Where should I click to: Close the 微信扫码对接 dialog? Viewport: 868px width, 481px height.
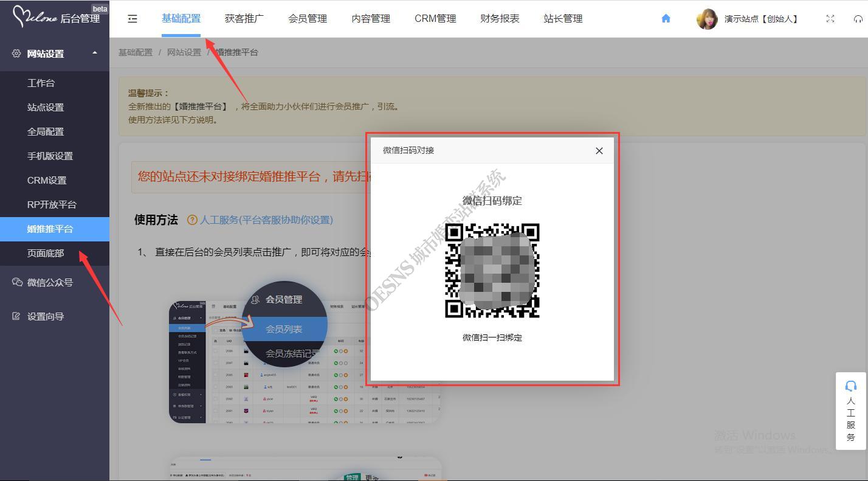coord(599,151)
